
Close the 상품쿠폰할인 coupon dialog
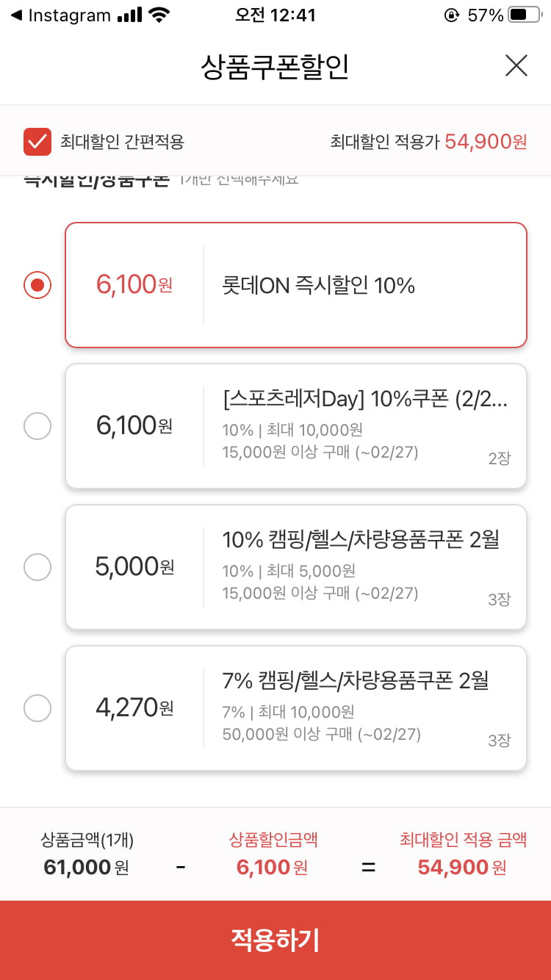coord(516,66)
